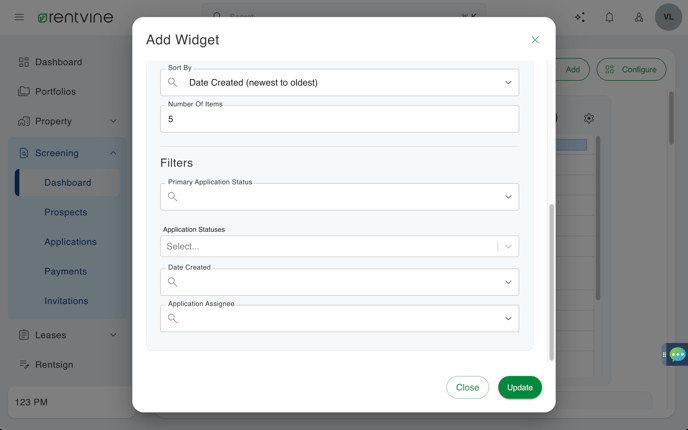The height and width of the screenshot is (430, 688).
Task: Expand the Date Created filter dropdown
Action: [x=340, y=282]
